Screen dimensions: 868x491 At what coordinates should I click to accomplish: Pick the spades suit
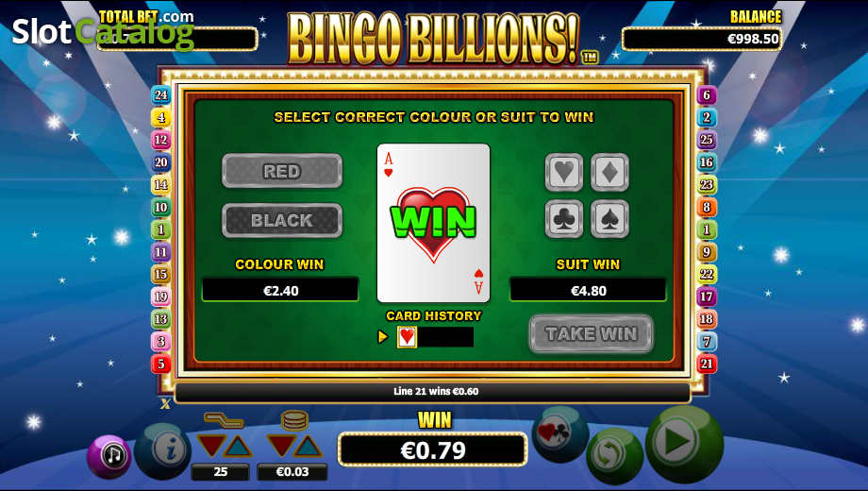tap(609, 219)
